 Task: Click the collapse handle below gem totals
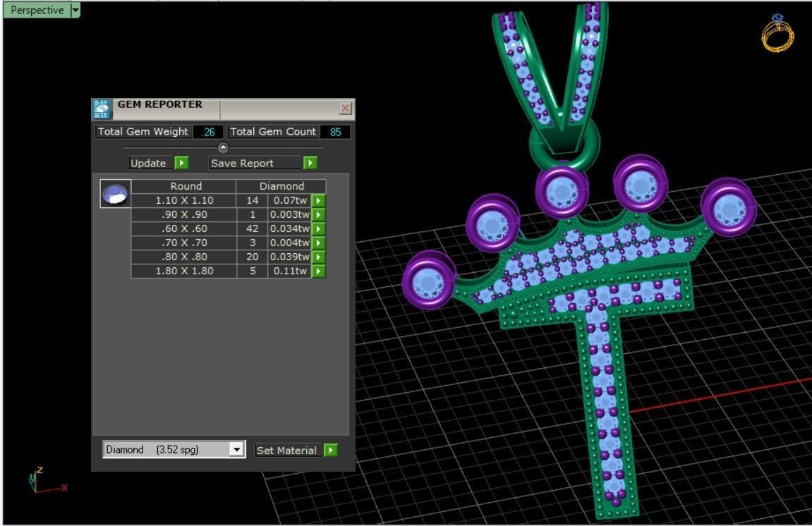click(x=223, y=147)
